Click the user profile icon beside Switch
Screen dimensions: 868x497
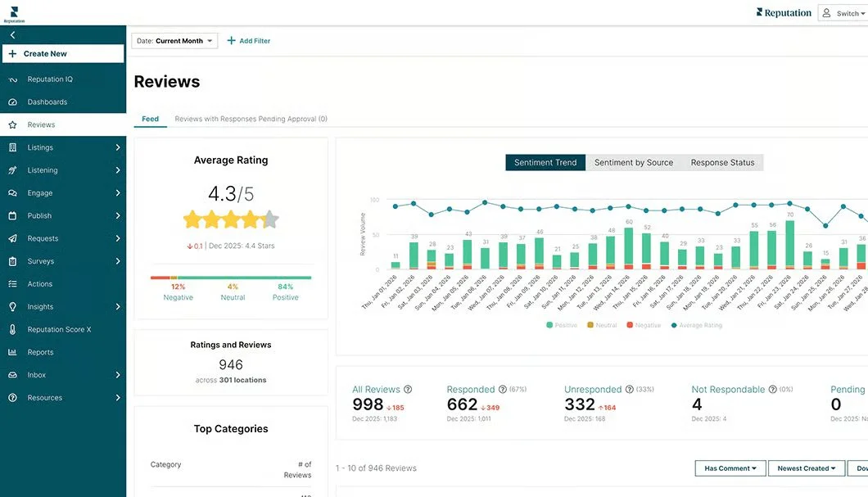click(x=826, y=13)
